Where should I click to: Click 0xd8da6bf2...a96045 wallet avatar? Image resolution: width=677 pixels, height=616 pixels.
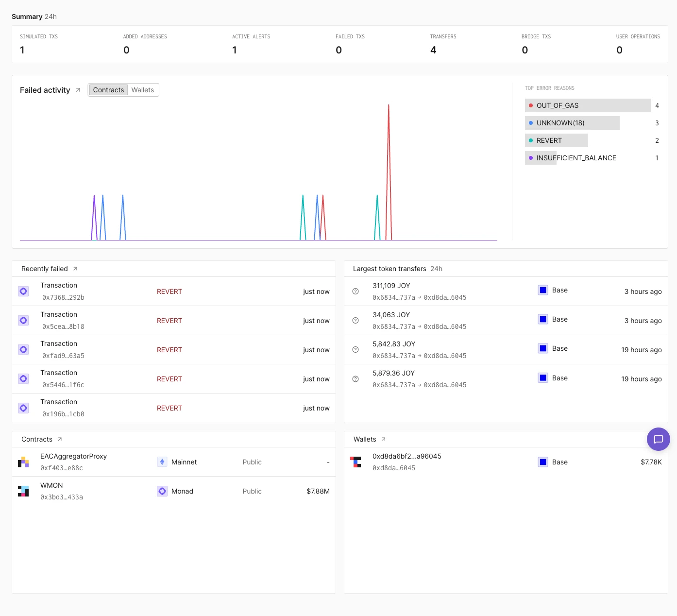(x=355, y=462)
